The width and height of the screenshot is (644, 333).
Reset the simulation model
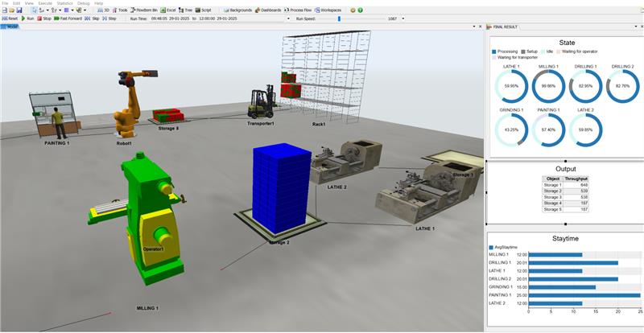10,18
